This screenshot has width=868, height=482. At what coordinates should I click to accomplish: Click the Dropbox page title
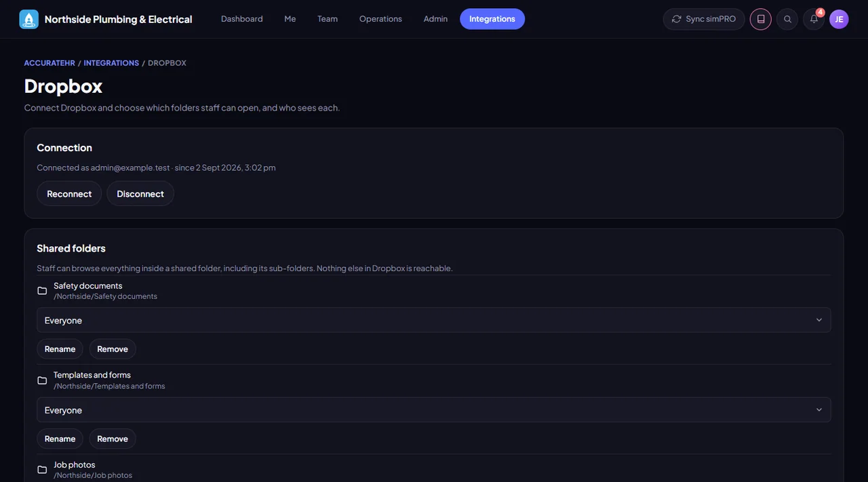[x=63, y=86]
